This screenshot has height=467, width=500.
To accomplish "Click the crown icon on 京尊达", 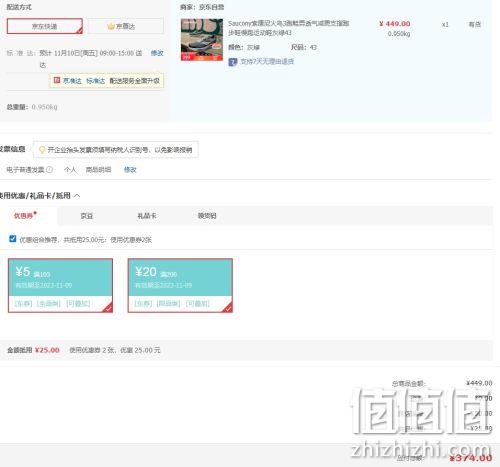I will pyautogui.click(x=111, y=26).
